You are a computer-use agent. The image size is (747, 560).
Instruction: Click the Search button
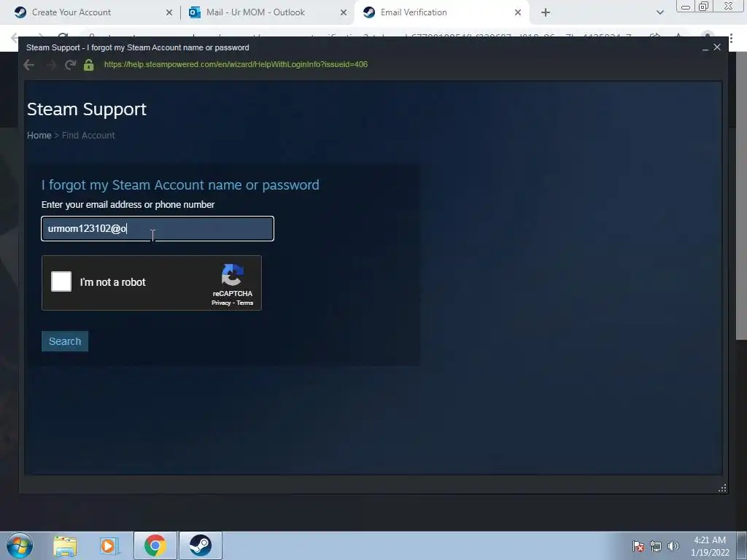coord(65,341)
